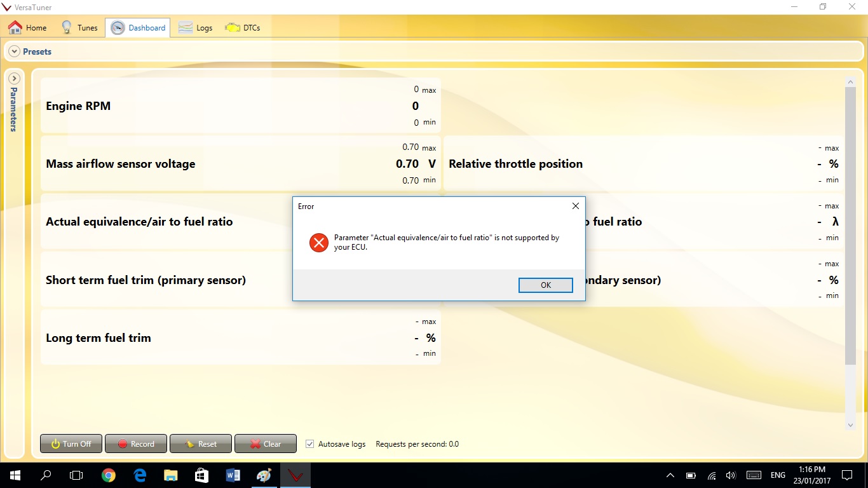This screenshot has width=868, height=488.
Task: Expand the Presets section chevron
Action: (15, 51)
